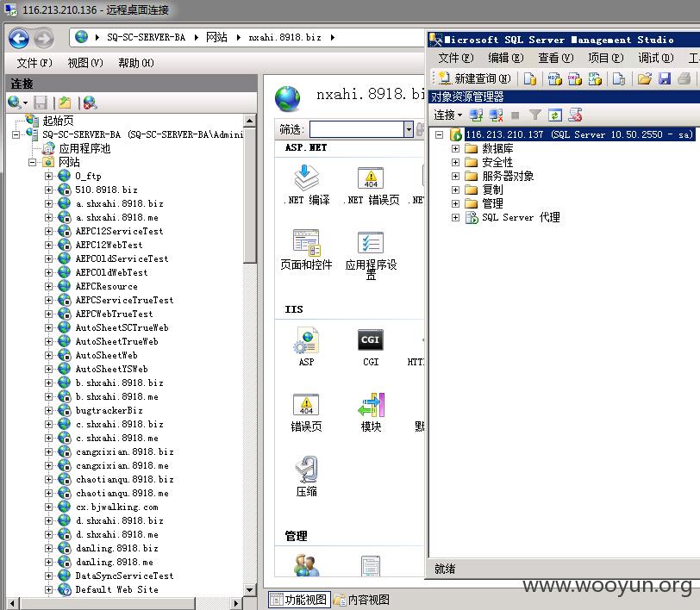Viewport: 700px width, 610px height.
Task: Click 新建查询 in SSMS toolbar
Action: click(474, 78)
